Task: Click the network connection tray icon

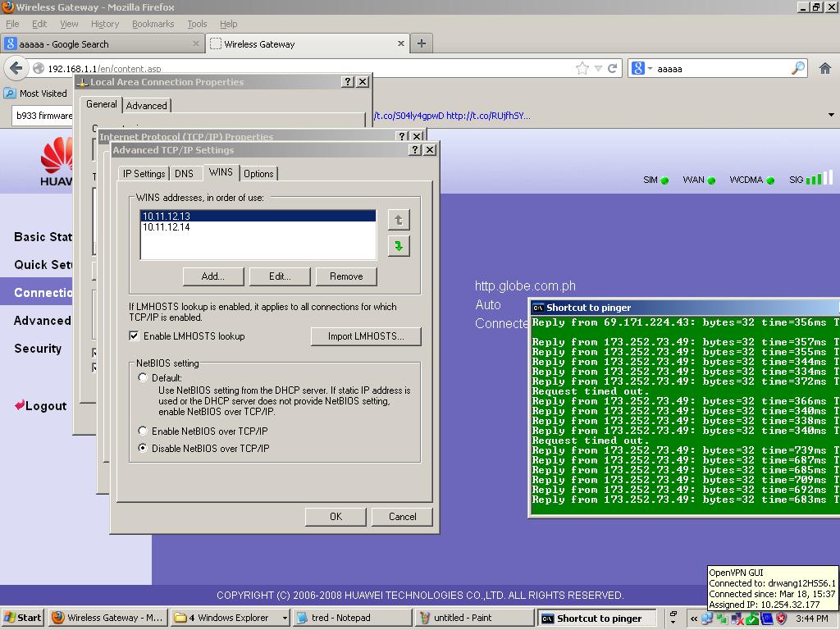Action: point(707,619)
